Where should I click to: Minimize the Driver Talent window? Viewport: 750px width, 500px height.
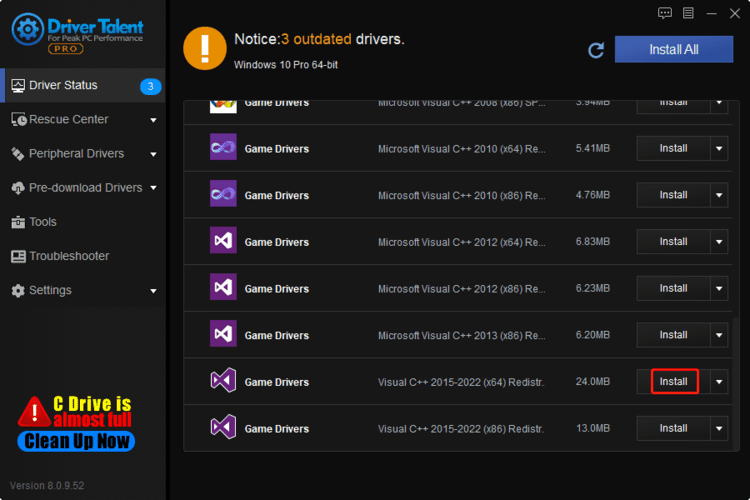tap(711, 13)
